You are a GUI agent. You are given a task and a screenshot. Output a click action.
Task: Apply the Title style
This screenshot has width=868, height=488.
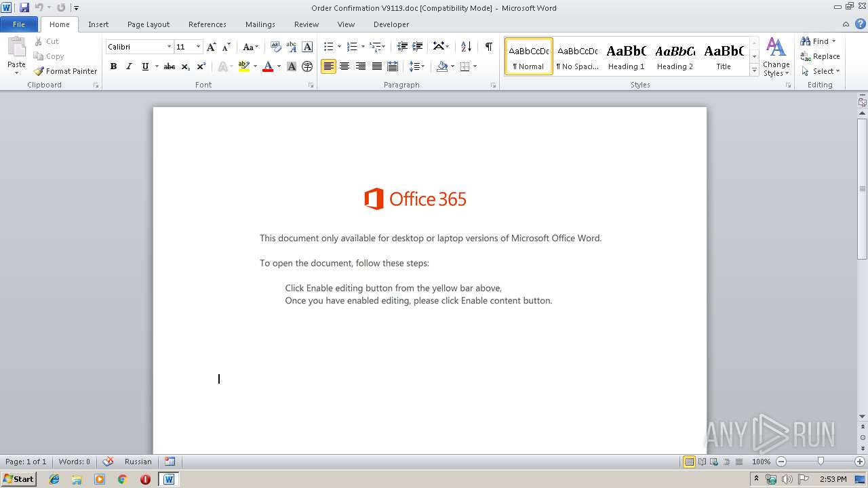coord(724,56)
